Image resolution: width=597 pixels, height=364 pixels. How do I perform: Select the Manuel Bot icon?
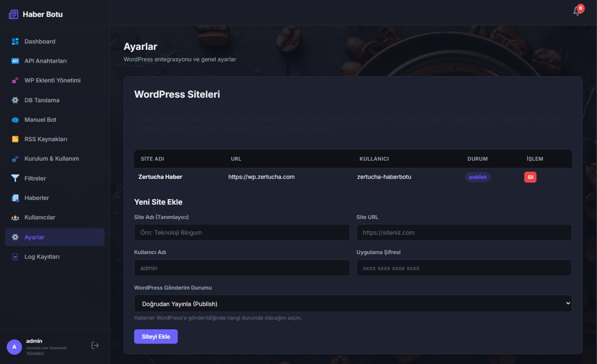click(15, 119)
